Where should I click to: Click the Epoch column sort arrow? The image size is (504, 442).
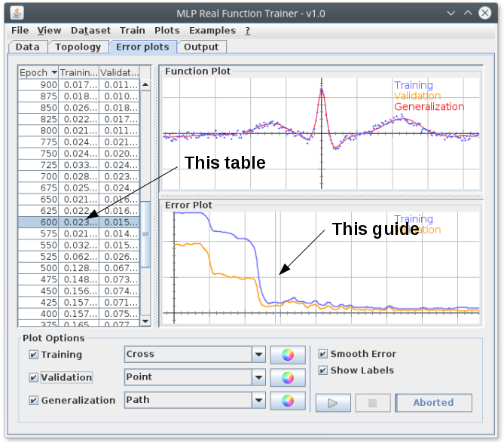pyautogui.click(x=54, y=72)
